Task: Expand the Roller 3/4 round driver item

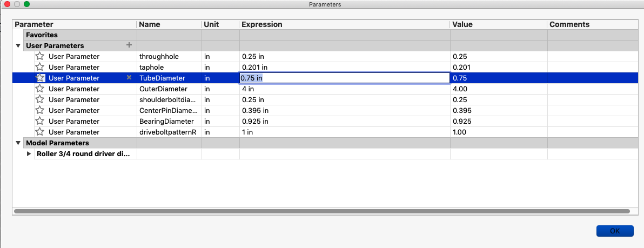Action: pyautogui.click(x=29, y=154)
